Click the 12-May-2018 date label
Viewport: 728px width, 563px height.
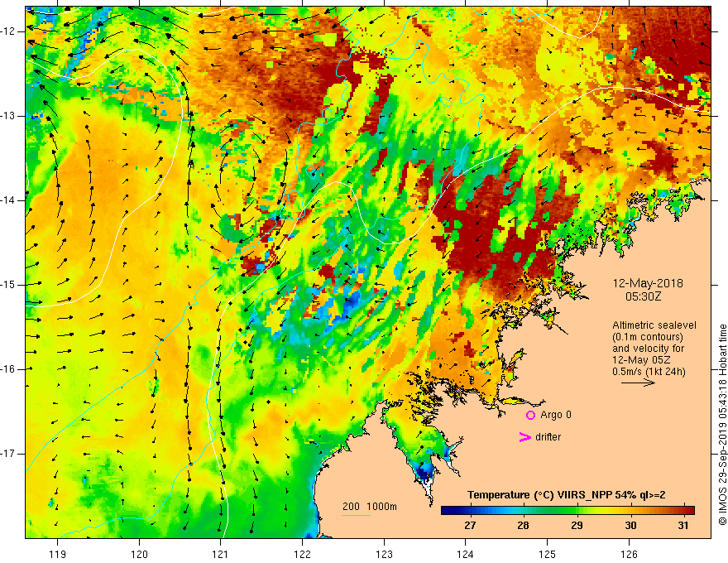pyautogui.click(x=648, y=283)
